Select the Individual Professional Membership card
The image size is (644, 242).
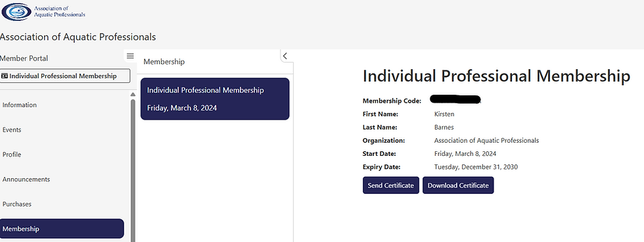click(215, 99)
